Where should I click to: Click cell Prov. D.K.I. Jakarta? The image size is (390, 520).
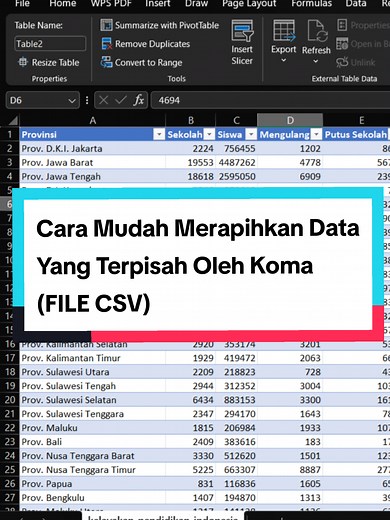coord(92,148)
